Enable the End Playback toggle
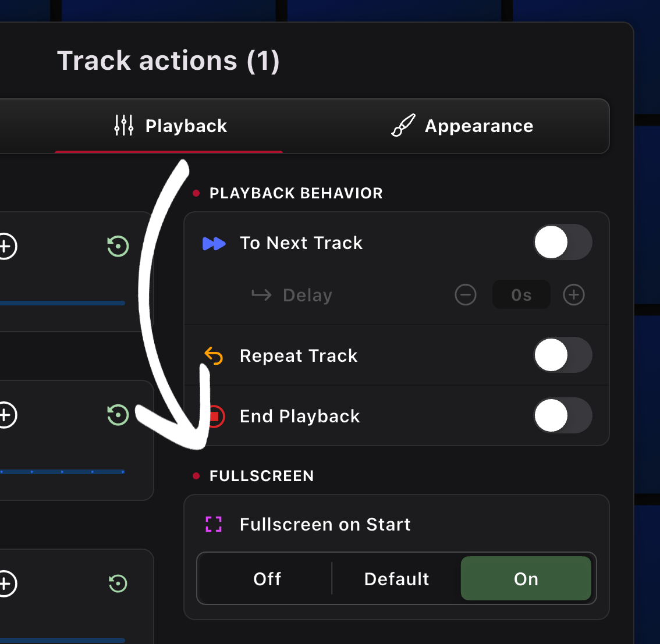 (563, 415)
